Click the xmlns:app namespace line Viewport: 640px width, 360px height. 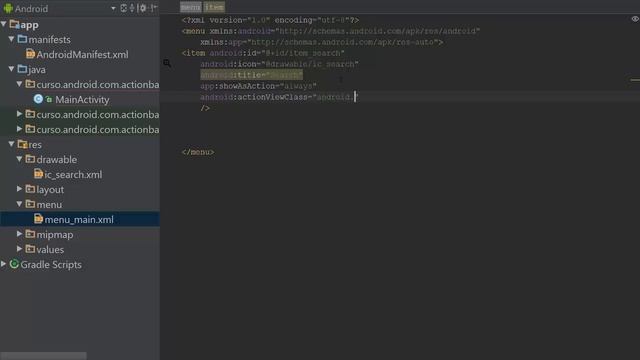coord(322,42)
